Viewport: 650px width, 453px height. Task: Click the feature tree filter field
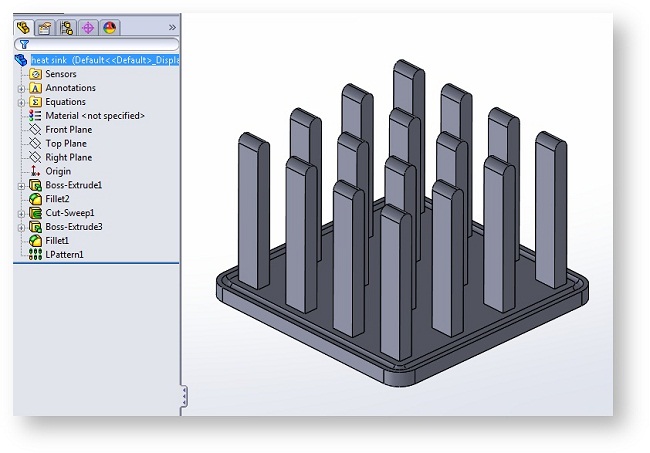pyautogui.click(x=97, y=44)
